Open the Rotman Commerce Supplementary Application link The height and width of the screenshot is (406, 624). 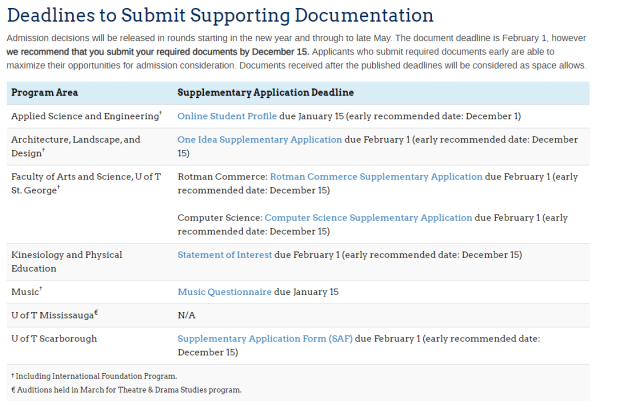pyautogui.click(x=376, y=176)
